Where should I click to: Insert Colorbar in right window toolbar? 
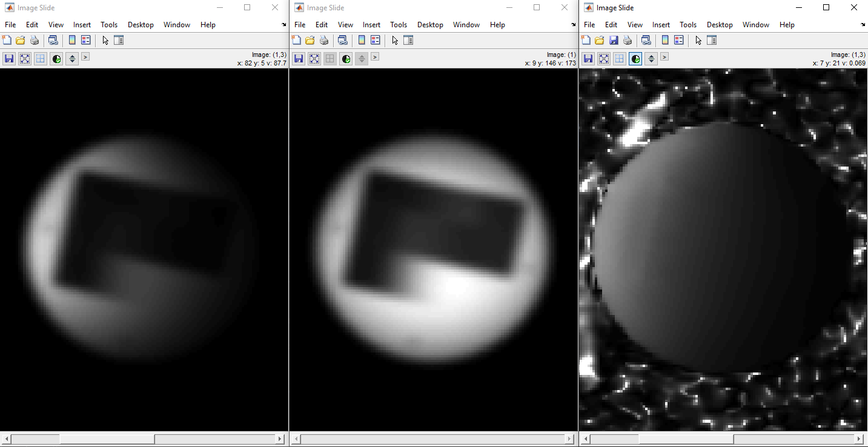(665, 41)
